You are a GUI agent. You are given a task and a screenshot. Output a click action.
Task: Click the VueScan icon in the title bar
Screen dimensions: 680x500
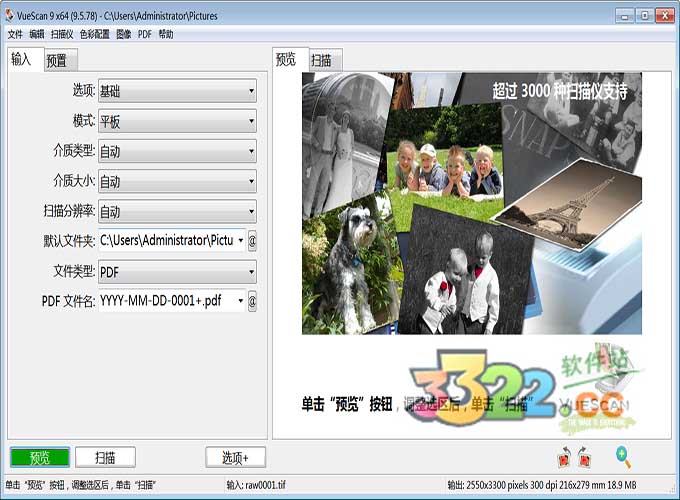click(x=9, y=16)
